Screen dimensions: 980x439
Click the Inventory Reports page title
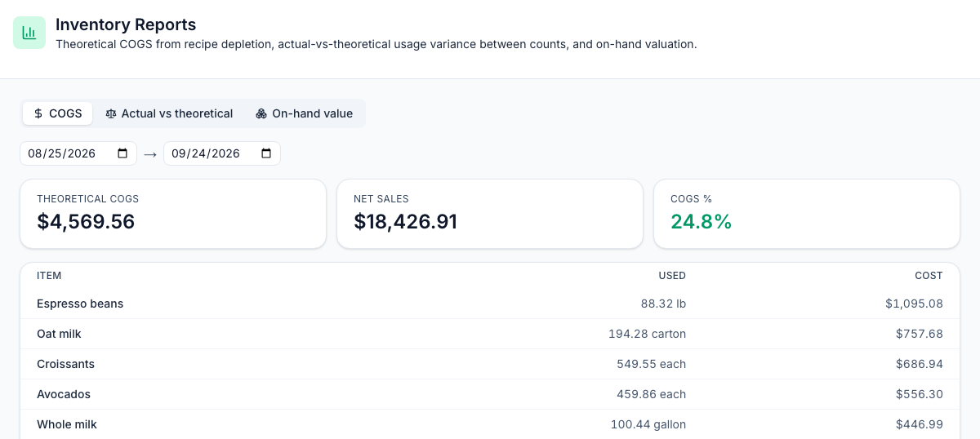[x=126, y=25]
